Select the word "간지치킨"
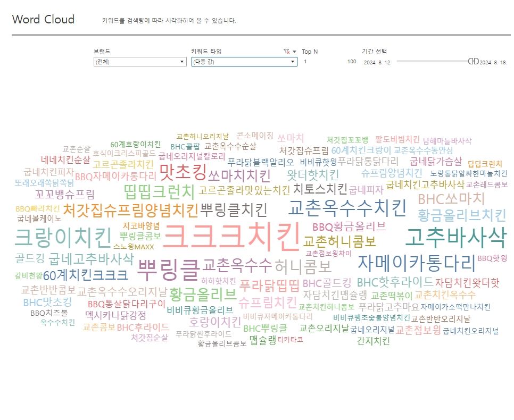Viewport: 514px width, 420px height. 374,341
